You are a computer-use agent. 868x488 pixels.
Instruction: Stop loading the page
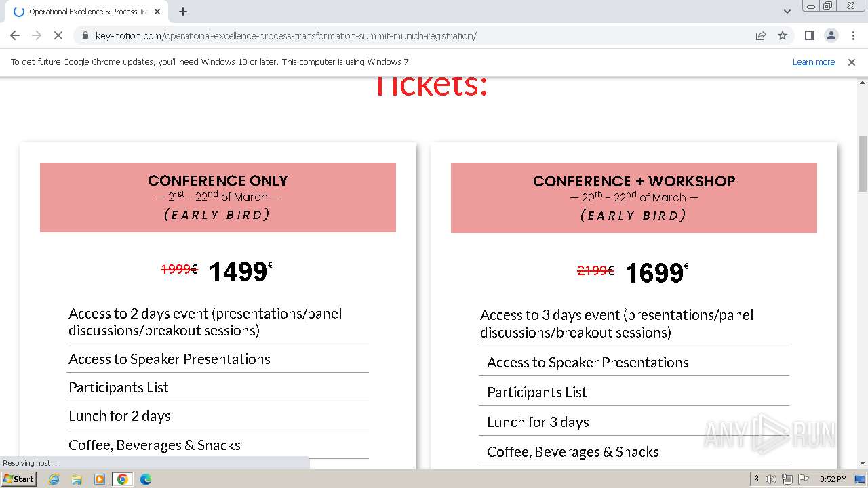click(x=58, y=35)
